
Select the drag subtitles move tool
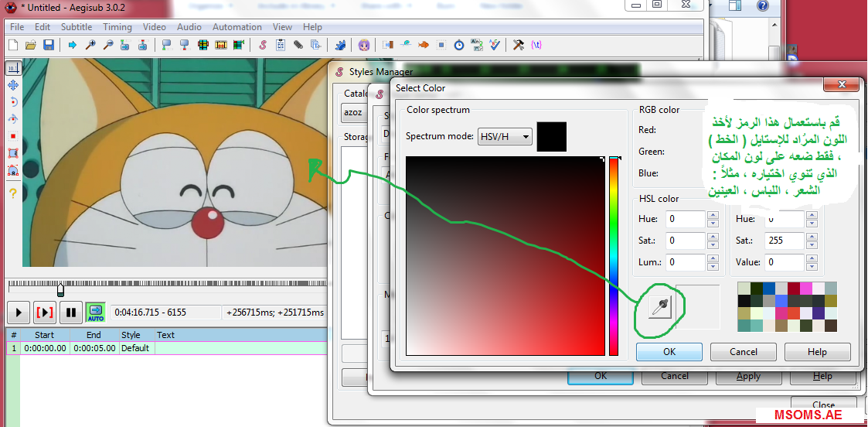tap(12, 85)
